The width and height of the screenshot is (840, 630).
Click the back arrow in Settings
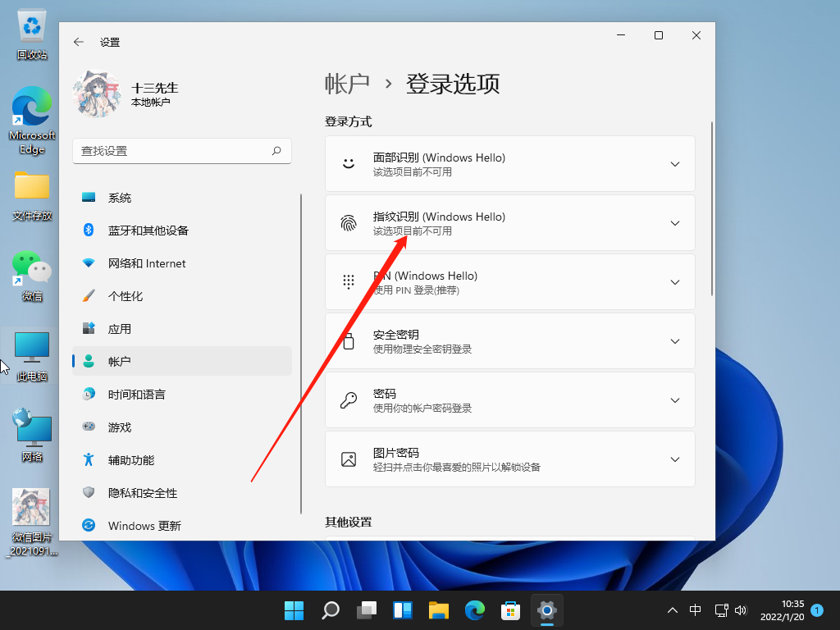point(79,42)
